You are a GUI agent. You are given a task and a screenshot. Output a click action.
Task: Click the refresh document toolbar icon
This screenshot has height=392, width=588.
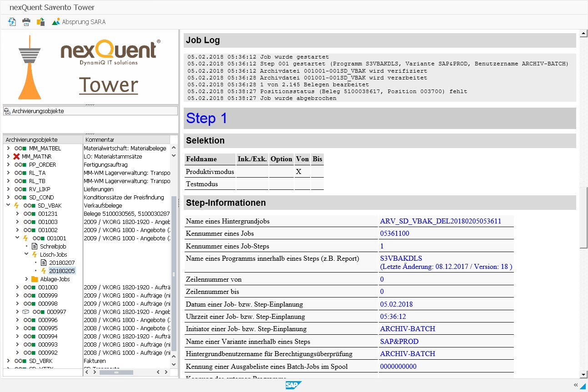12,21
